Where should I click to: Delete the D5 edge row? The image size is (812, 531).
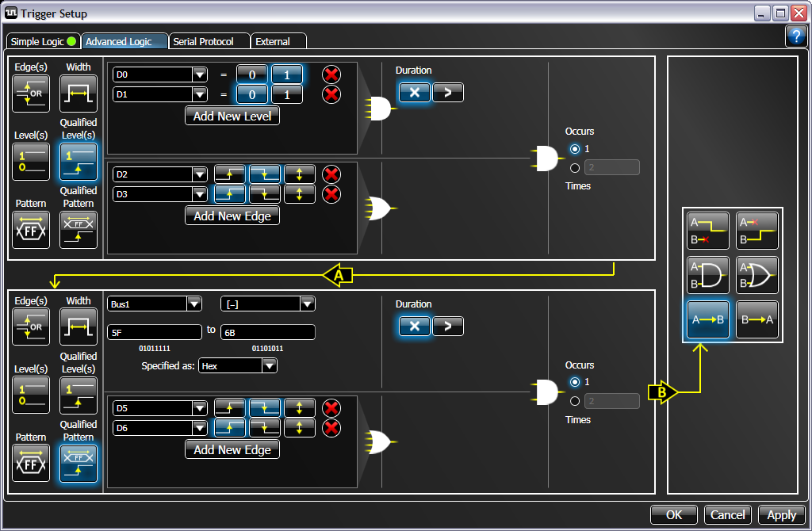point(331,408)
